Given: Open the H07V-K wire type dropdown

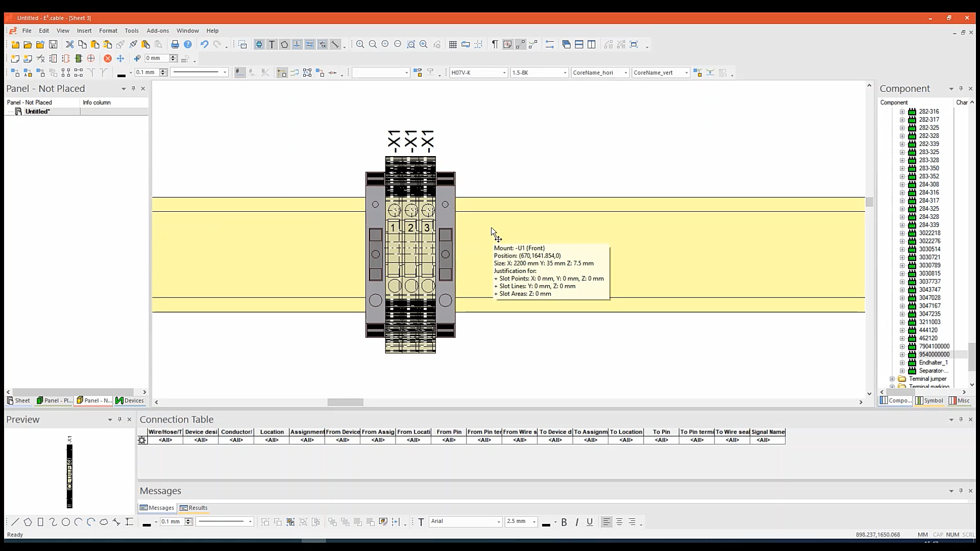Looking at the screenshot, I should pos(503,72).
